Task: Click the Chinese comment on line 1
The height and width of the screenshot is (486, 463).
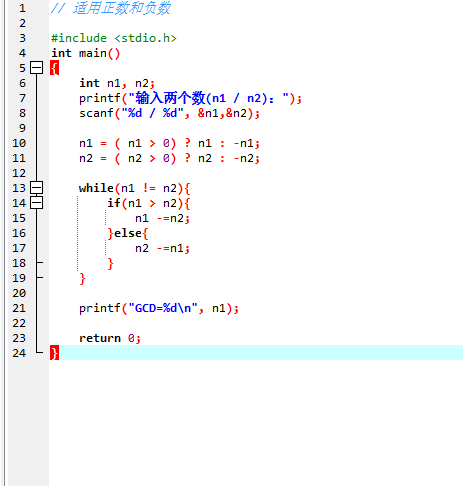Action: click(x=111, y=8)
